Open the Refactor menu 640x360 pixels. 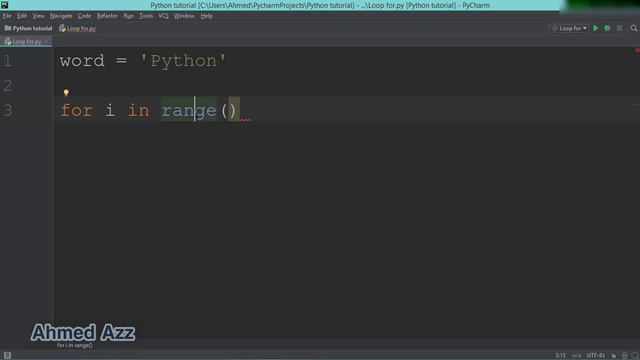[x=107, y=16]
